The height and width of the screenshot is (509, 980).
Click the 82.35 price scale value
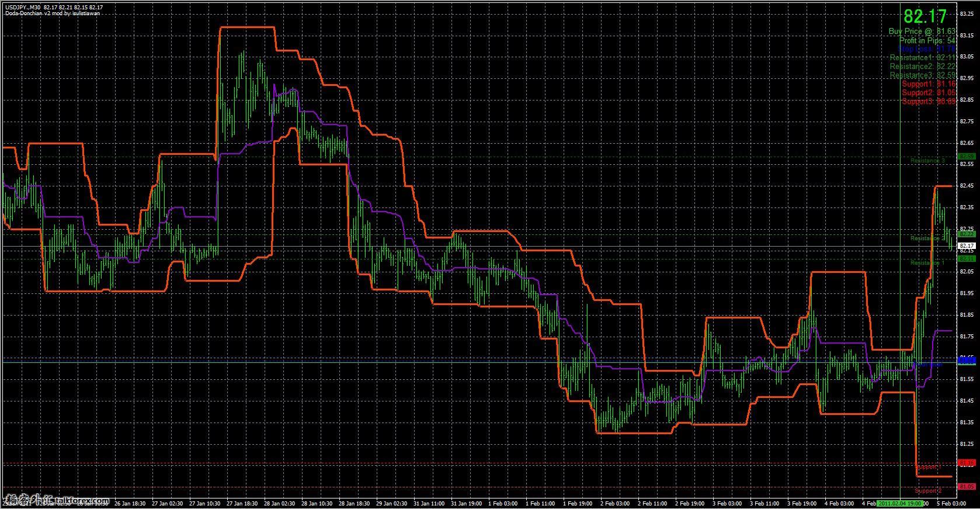(967, 207)
